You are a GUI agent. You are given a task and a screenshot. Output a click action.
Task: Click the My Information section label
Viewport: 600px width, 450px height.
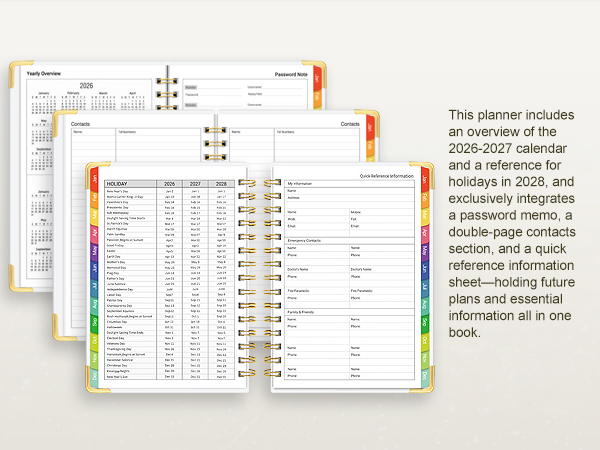[300, 184]
